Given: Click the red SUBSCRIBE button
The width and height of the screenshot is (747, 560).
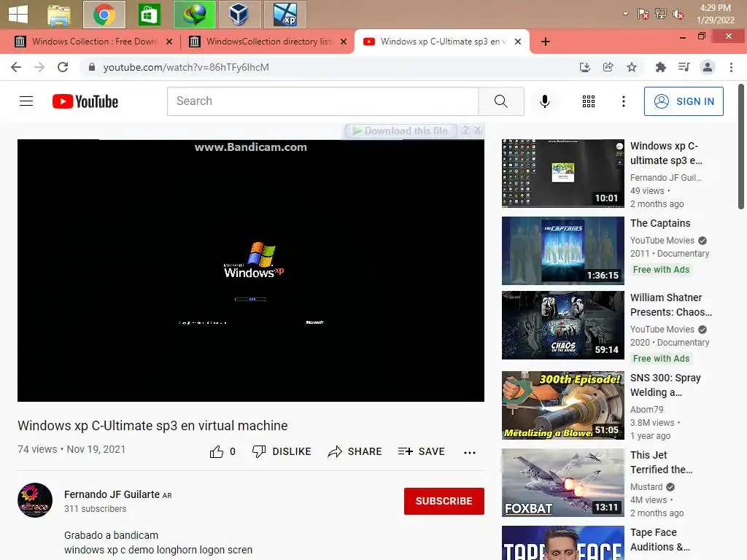Looking at the screenshot, I should [444, 501].
